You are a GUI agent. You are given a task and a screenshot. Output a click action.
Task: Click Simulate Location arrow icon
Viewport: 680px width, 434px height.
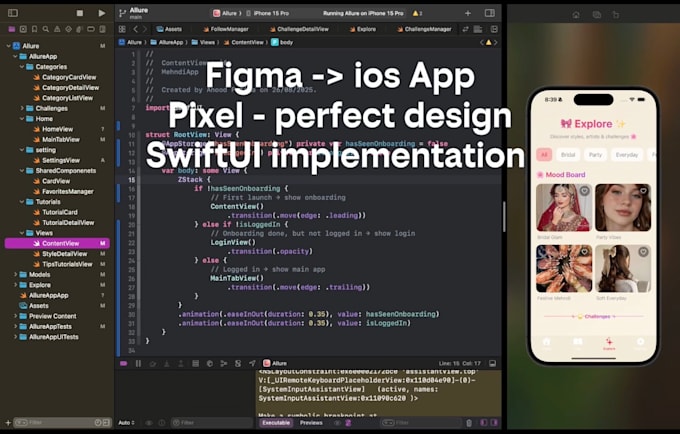252,363
